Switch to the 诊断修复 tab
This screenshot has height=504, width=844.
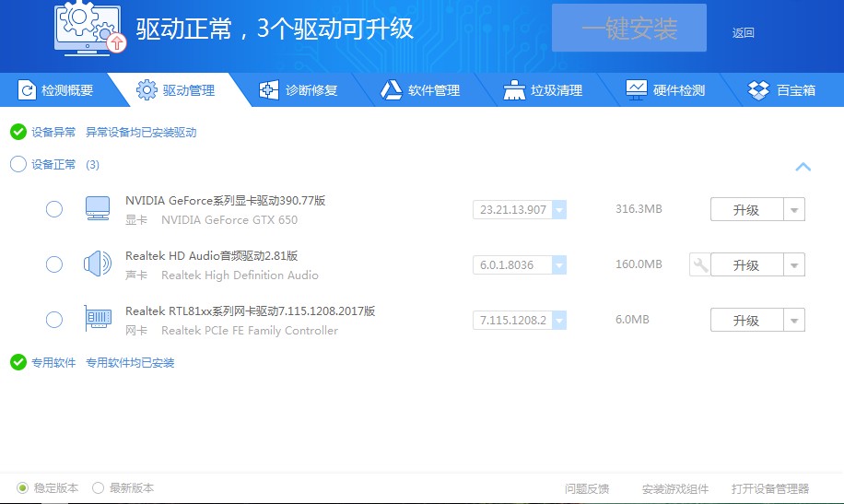[299, 90]
